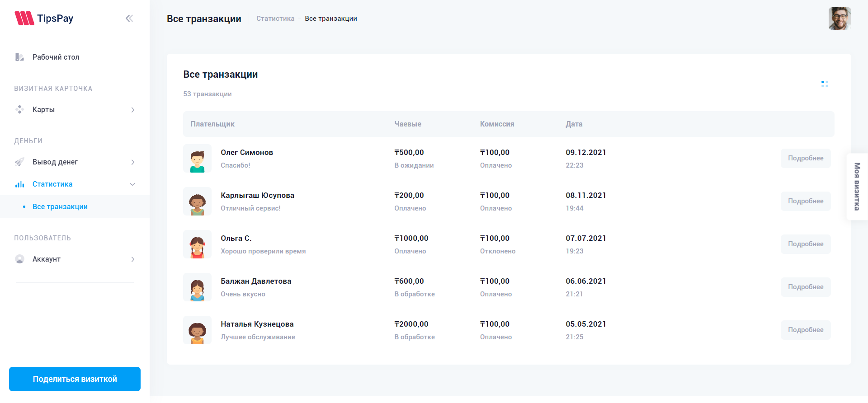The width and height of the screenshot is (868, 403).
Task: Click the date 06.06.2021
Action: (586, 281)
